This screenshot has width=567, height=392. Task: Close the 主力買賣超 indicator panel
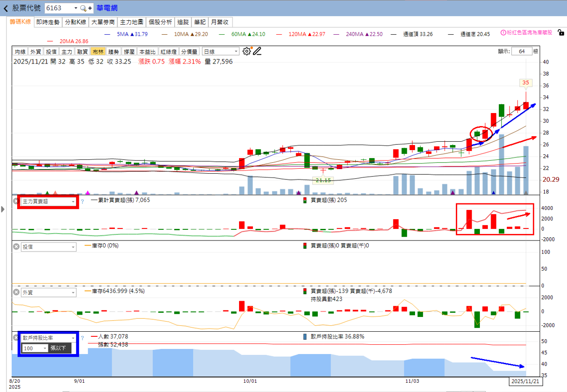[x=16, y=202]
